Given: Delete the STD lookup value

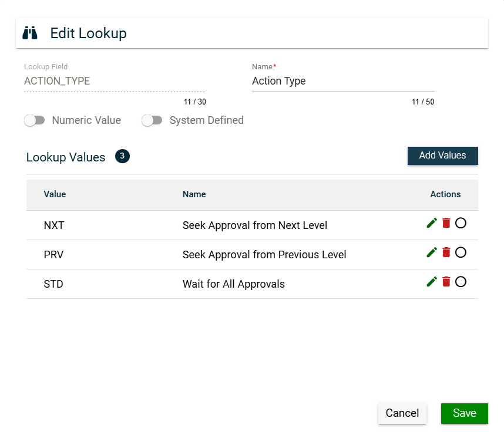Looking at the screenshot, I should tap(446, 282).
